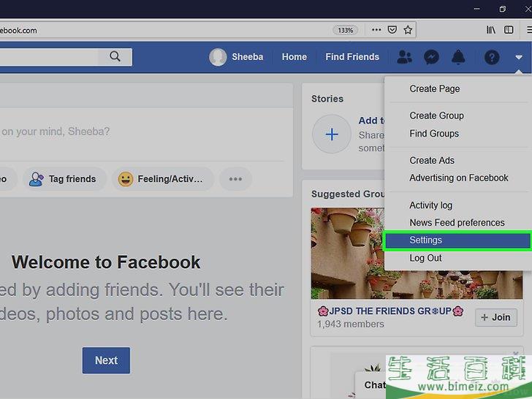This screenshot has height=399, width=532.
Task: Click the Stories heading
Action: coord(327,99)
